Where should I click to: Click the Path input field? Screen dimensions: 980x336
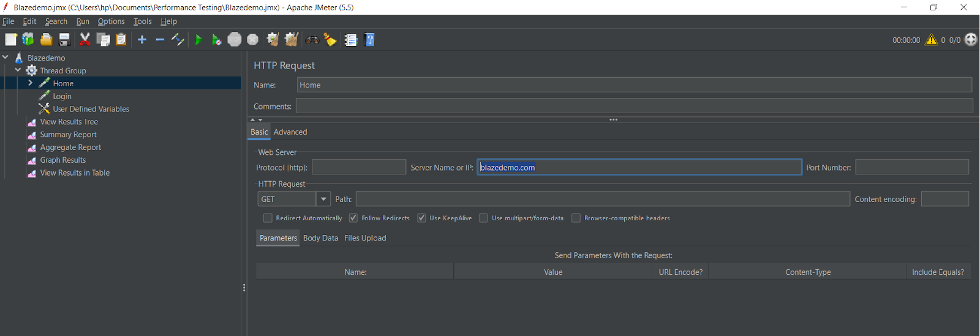(603, 199)
